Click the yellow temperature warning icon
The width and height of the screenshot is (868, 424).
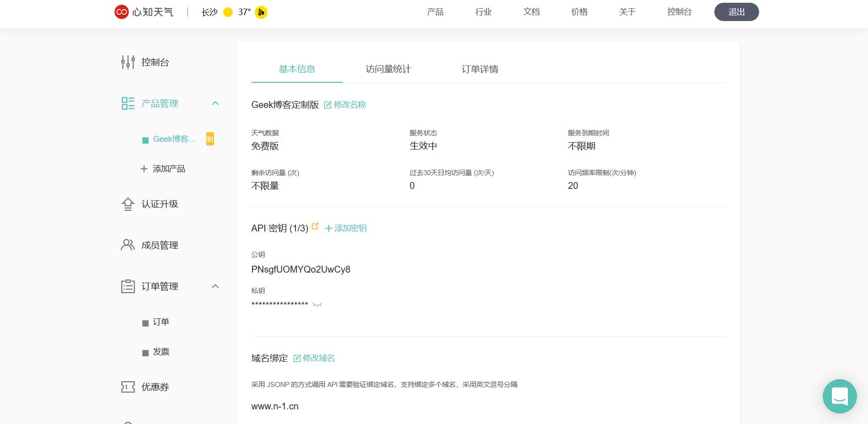point(261,12)
